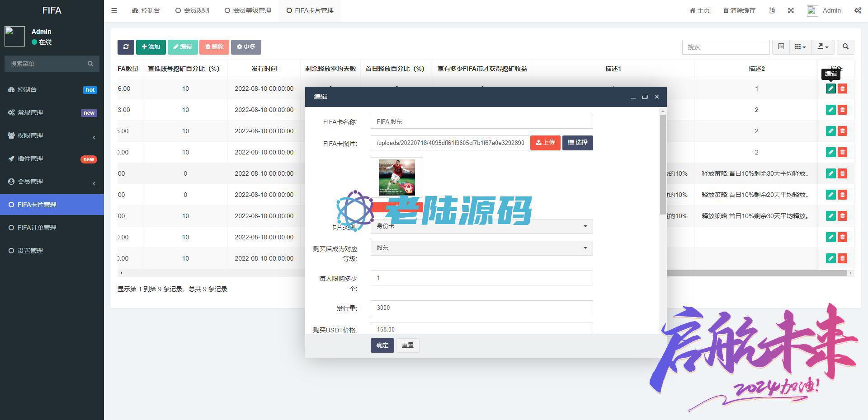Click the 编辑 button in the toolbar

pyautogui.click(x=183, y=47)
